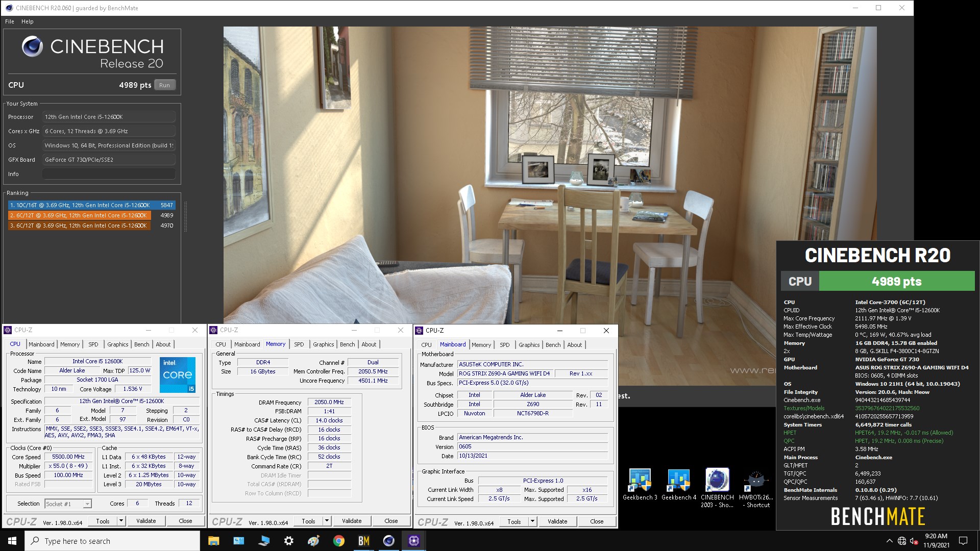Open the Tools dropdown arrow in right CPU-Z window
This screenshot has height=551, width=980.
532,521
